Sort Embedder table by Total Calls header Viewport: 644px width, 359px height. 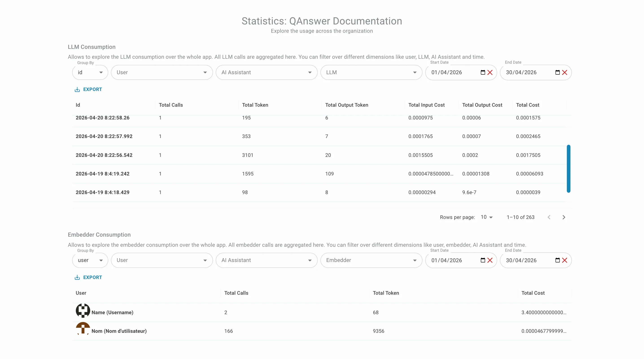pyautogui.click(x=236, y=293)
